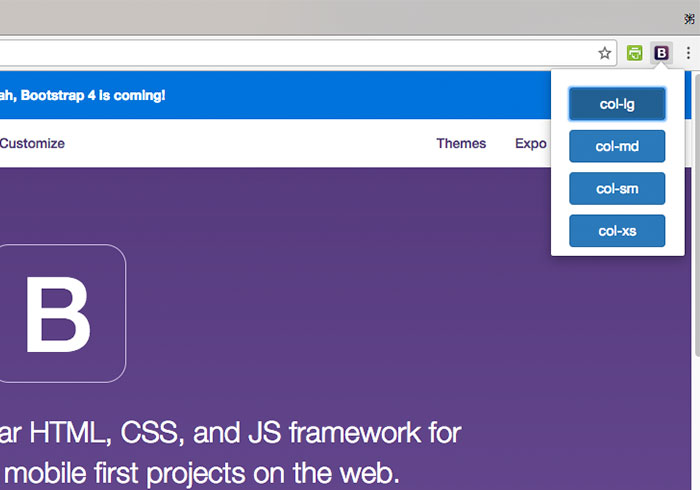Choose the col-xs button

coord(617,231)
